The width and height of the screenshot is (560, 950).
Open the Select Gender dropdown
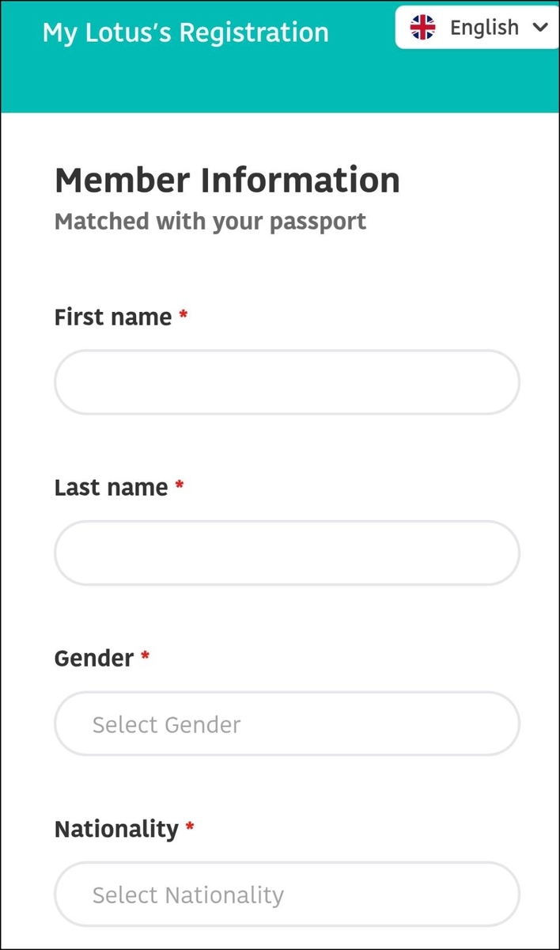287,724
